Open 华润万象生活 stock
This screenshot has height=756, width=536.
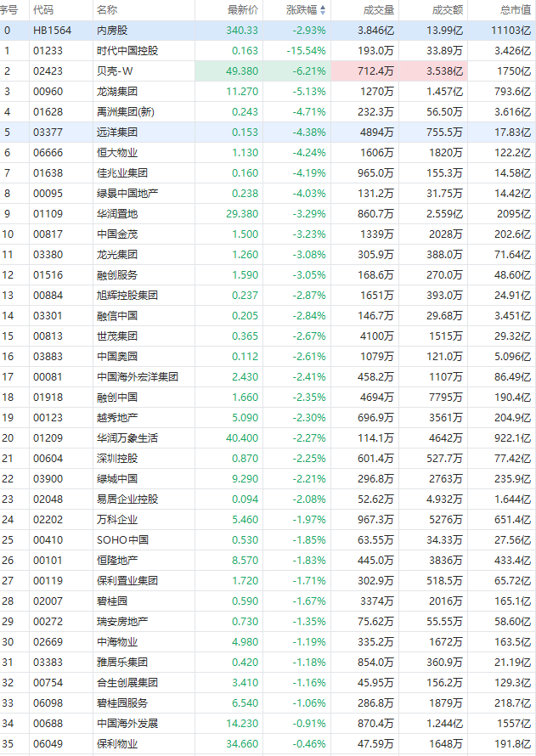127,437
